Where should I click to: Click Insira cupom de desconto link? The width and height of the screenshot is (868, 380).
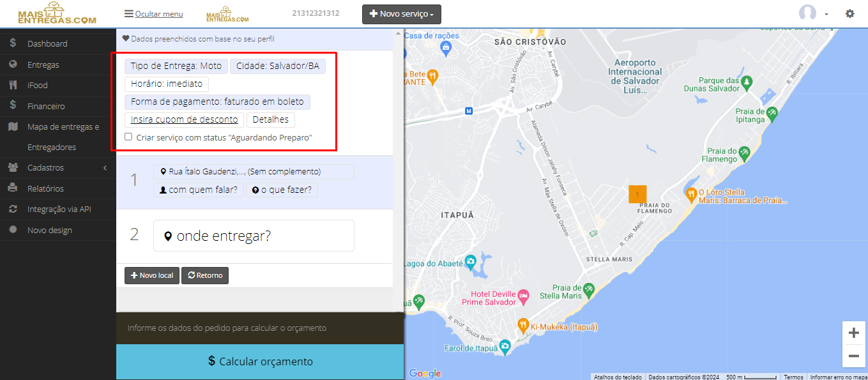(x=184, y=119)
